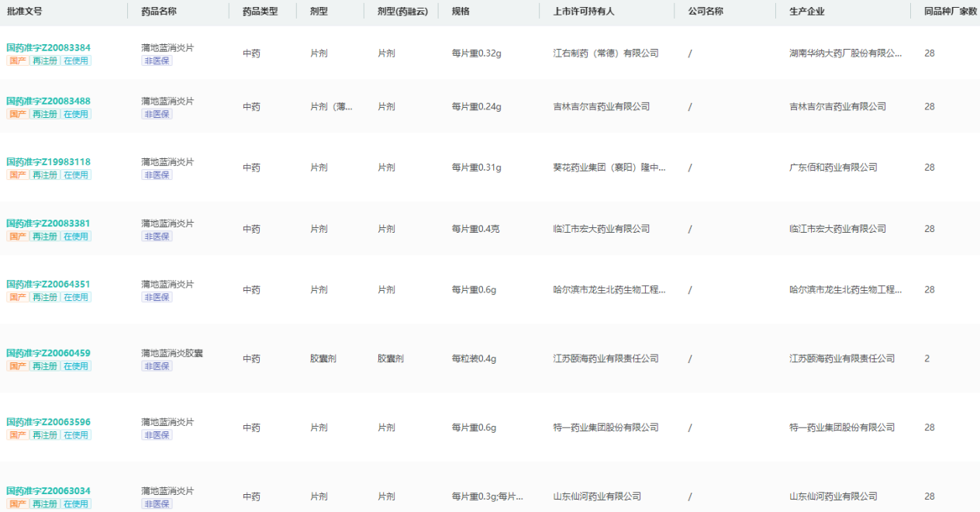Click 在使用 tag under Z19983118
This screenshot has width=980, height=512.
[76, 175]
